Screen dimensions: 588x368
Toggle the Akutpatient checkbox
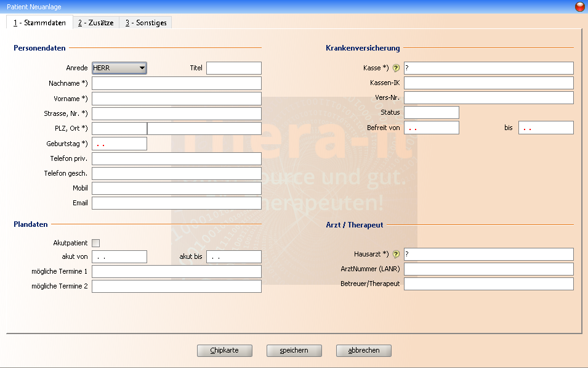[95, 243]
